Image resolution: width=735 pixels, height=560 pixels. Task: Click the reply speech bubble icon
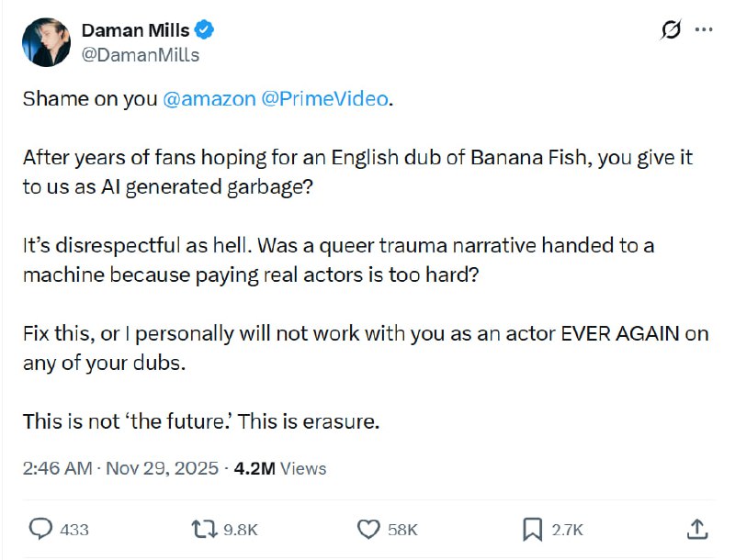point(41,529)
